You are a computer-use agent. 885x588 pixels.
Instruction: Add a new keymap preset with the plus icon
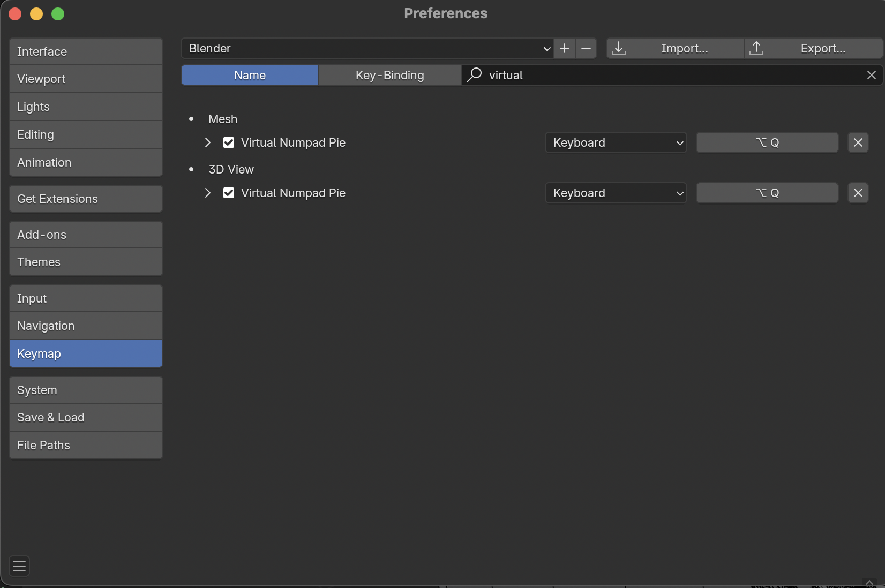click(564, 48)
